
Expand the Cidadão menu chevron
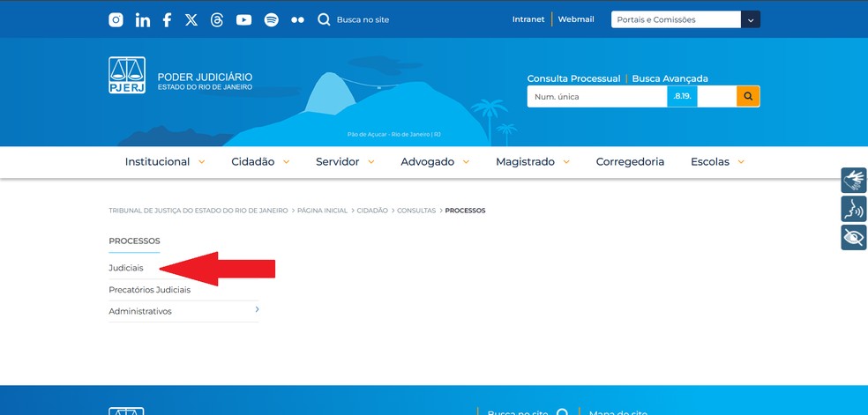286,162
